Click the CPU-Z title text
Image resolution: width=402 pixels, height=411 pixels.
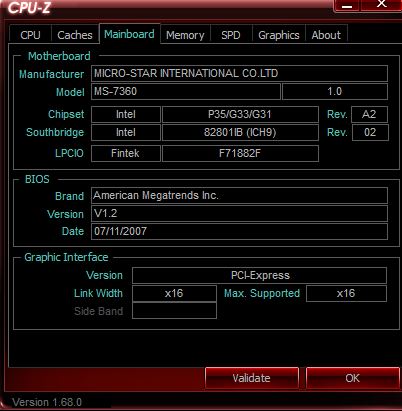click(x=29, y=8)
